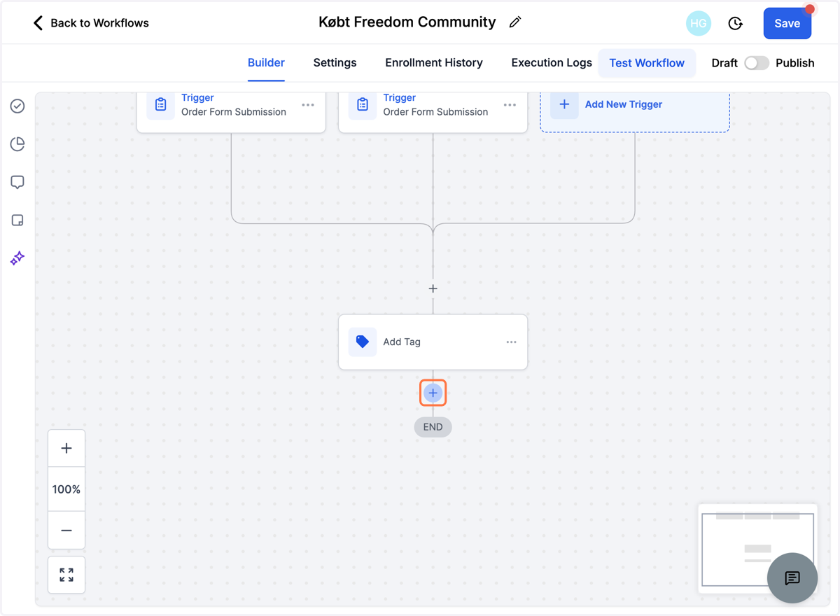Viewport: 840px width, 616px height.
Task: Click the Add New Trigger label
Action: (x=624, y=104)
